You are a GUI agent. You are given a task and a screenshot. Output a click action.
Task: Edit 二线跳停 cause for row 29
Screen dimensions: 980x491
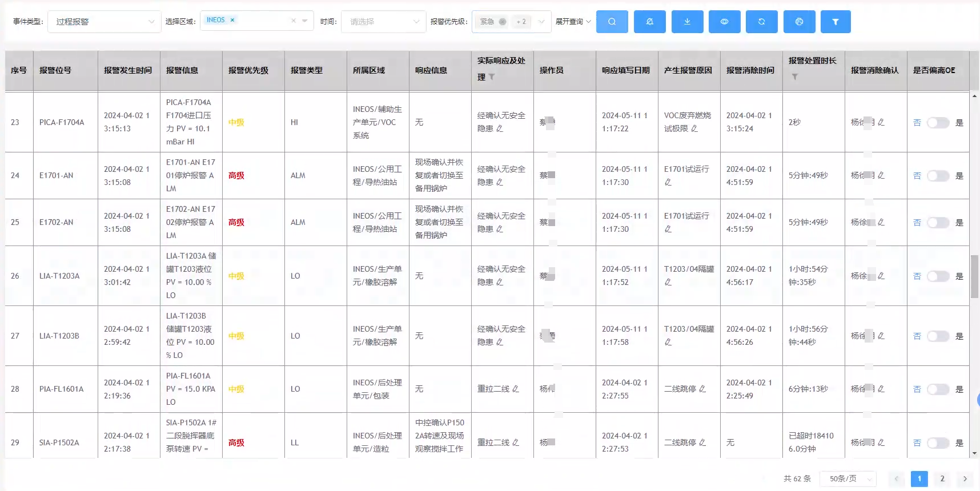tap(702, 442)
